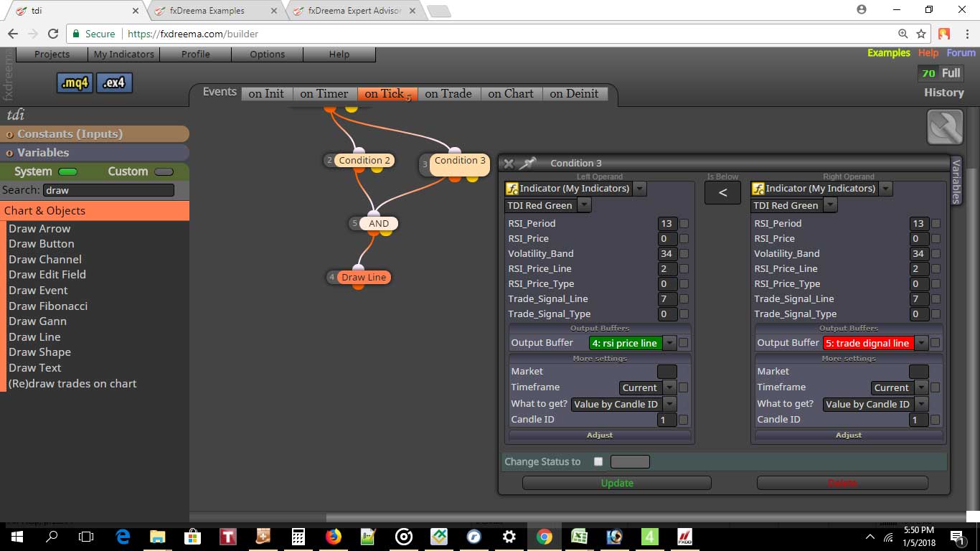
Task: Open the Examples link
Action: coord(888,53)
